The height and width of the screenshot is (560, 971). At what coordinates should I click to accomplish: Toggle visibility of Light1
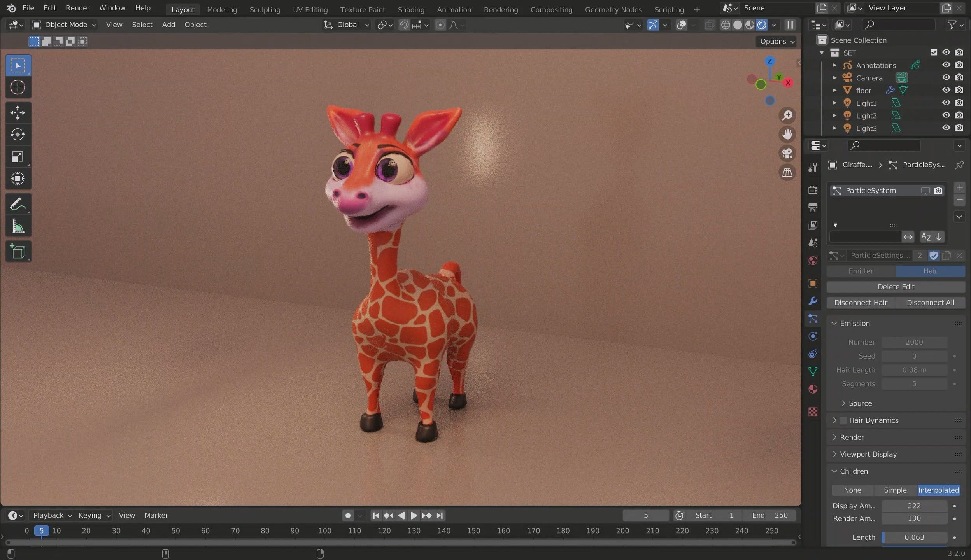946,103
